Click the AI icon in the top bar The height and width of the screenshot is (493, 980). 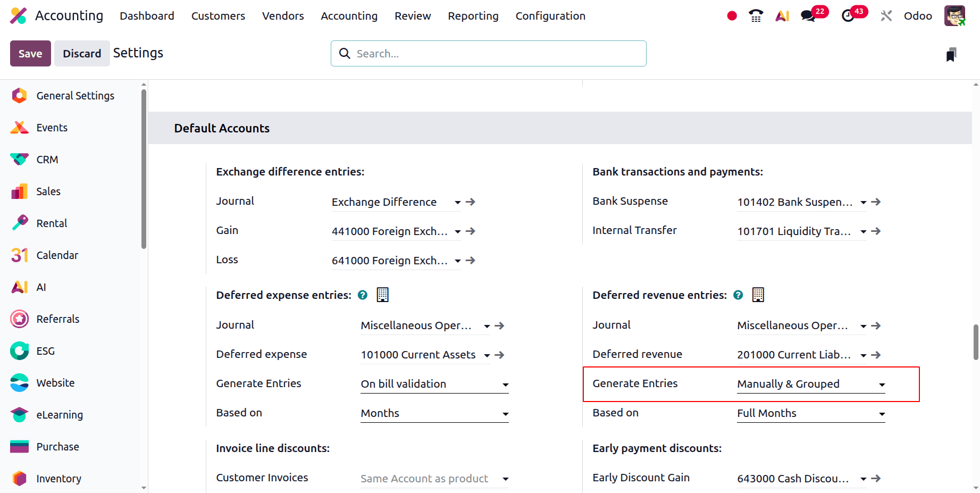point(782,15)
